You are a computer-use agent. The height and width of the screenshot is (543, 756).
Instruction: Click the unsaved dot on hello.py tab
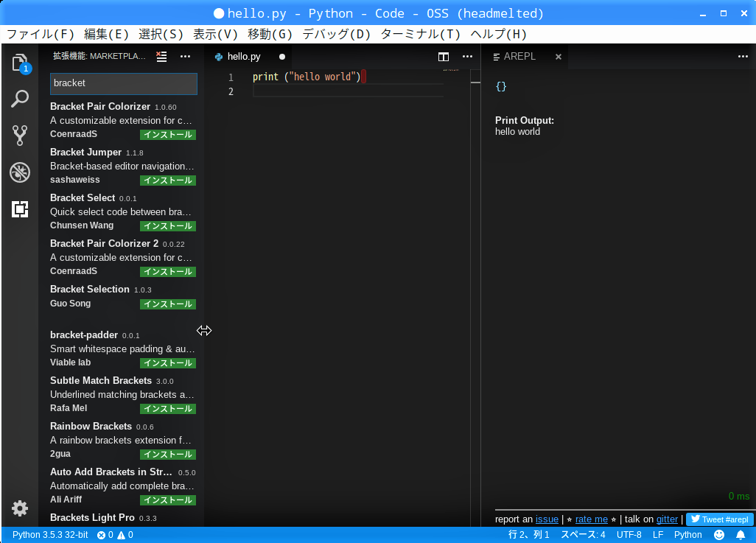click(x=282, y=57)
